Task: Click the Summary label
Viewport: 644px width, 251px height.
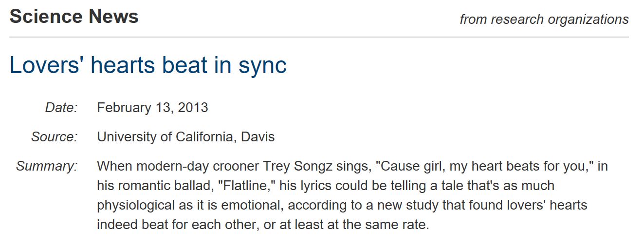Action: pos(47,166)
